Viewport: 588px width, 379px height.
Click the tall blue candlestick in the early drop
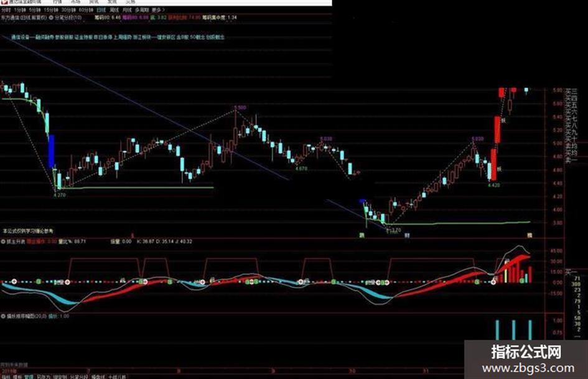pos(52,151)
